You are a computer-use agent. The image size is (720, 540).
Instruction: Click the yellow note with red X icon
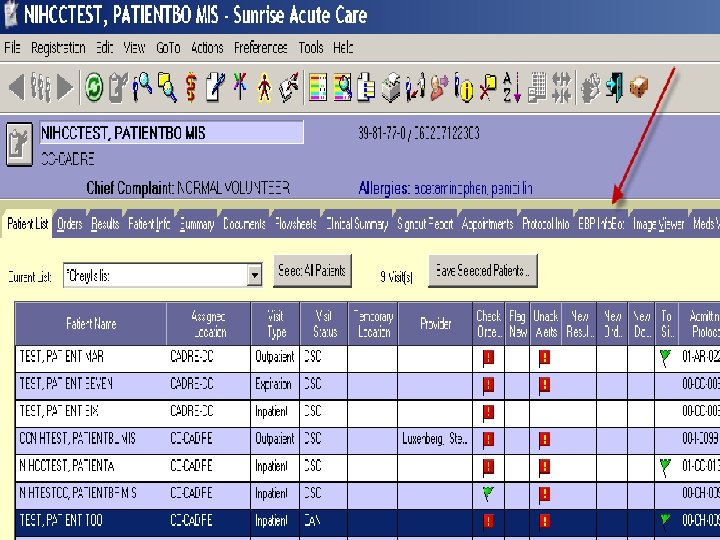(488, 87)
